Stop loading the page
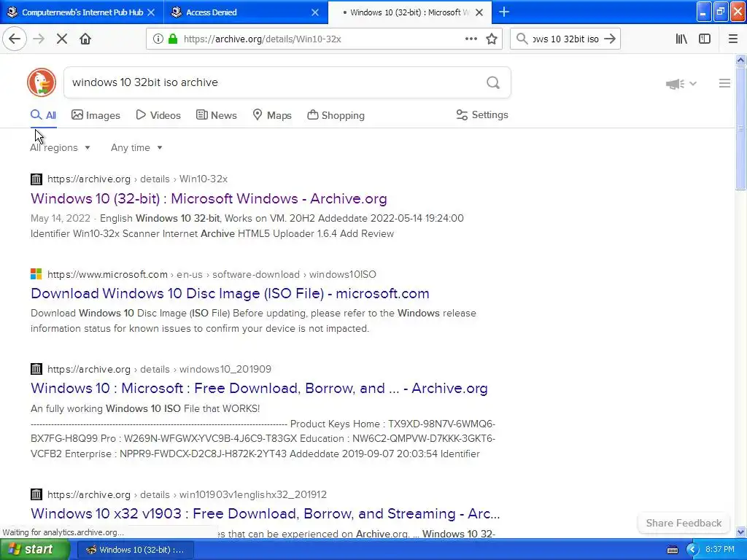 click(62, 39)
